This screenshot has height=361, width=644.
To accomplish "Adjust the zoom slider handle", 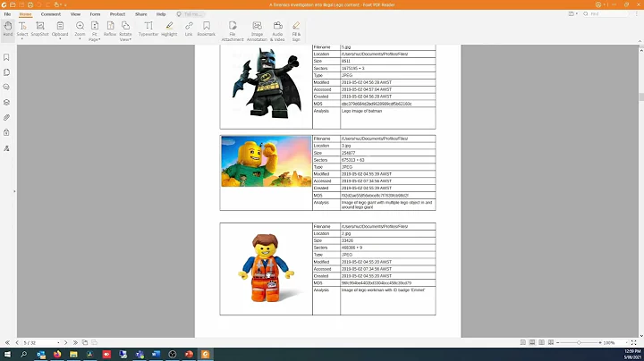I will pos(579,342).
